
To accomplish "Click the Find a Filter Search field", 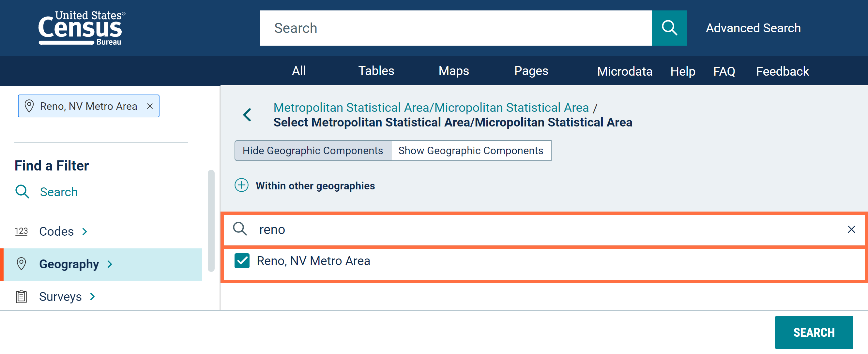I will pos(59,192).
